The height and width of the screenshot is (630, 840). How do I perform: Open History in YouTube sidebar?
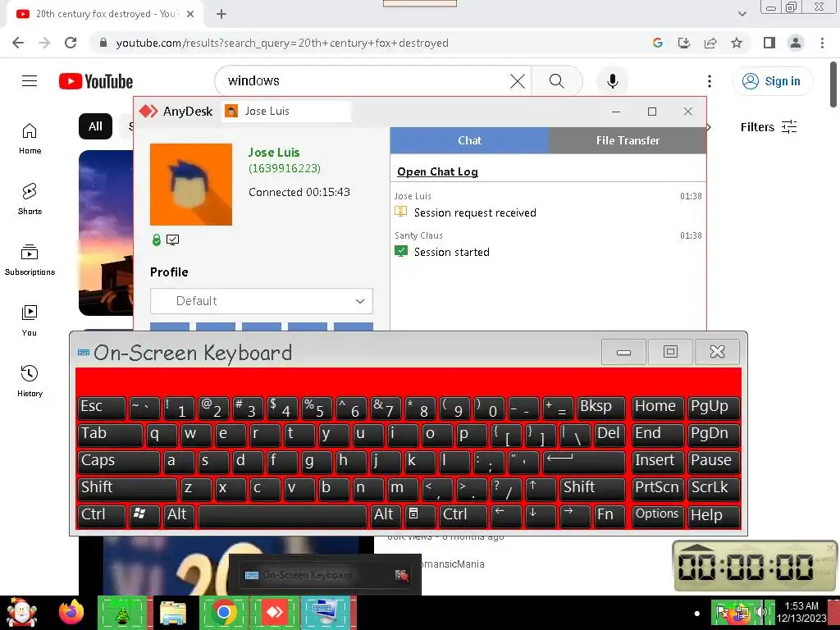click(x=30, y=381)
